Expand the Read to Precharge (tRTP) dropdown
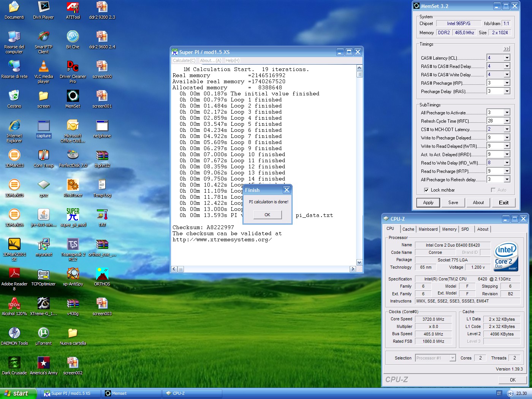Viewport: 532px width, 399px height. click(x=507, y=171)
